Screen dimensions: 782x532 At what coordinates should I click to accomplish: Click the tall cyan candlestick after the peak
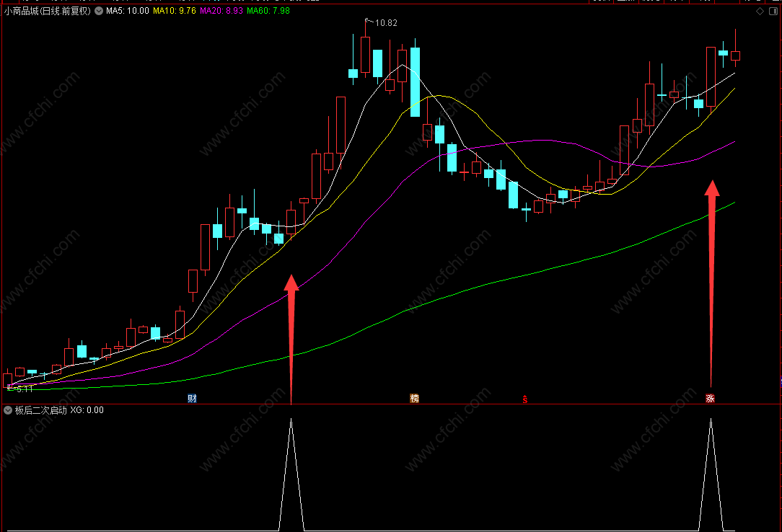[415, 82]
